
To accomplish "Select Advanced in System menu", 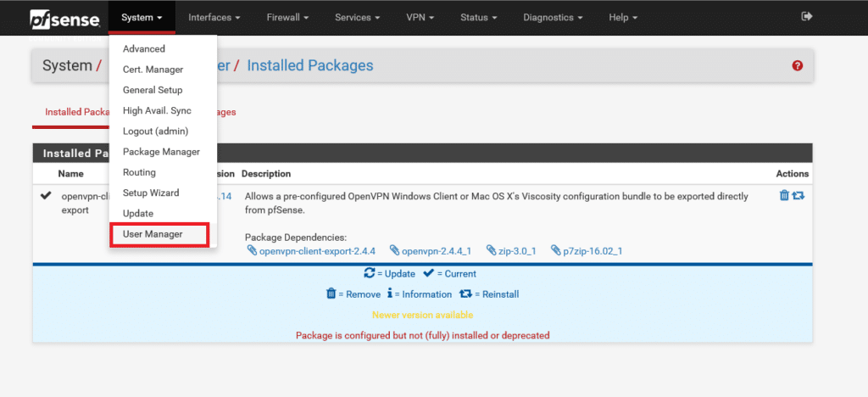I will tap(144, 49).
